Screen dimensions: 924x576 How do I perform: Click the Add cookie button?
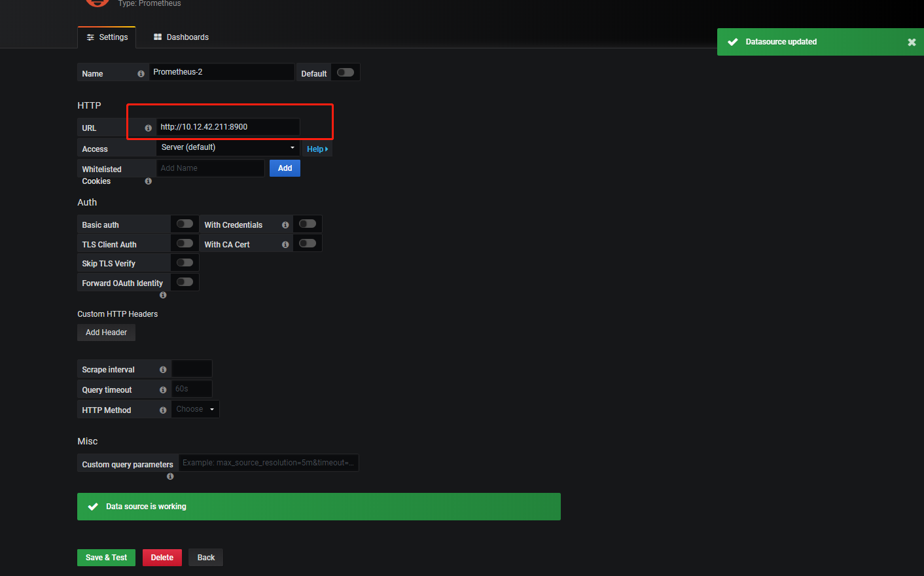[285, 168]
